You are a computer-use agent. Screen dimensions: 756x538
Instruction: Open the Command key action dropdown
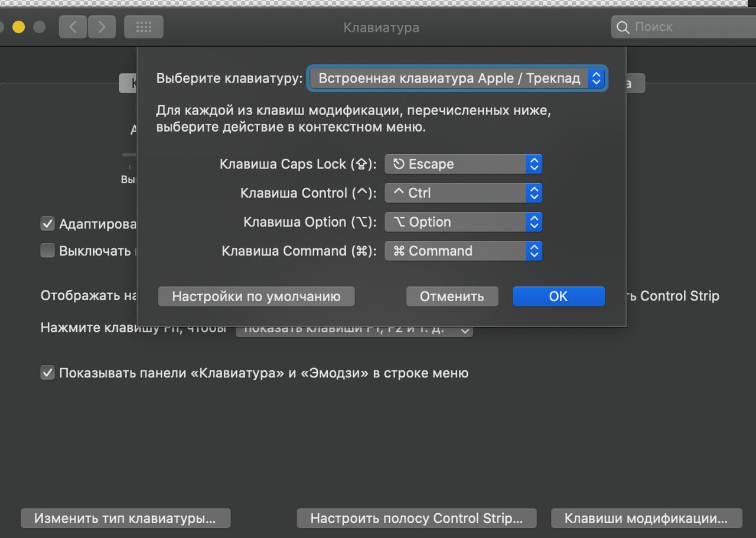(463, 251)
